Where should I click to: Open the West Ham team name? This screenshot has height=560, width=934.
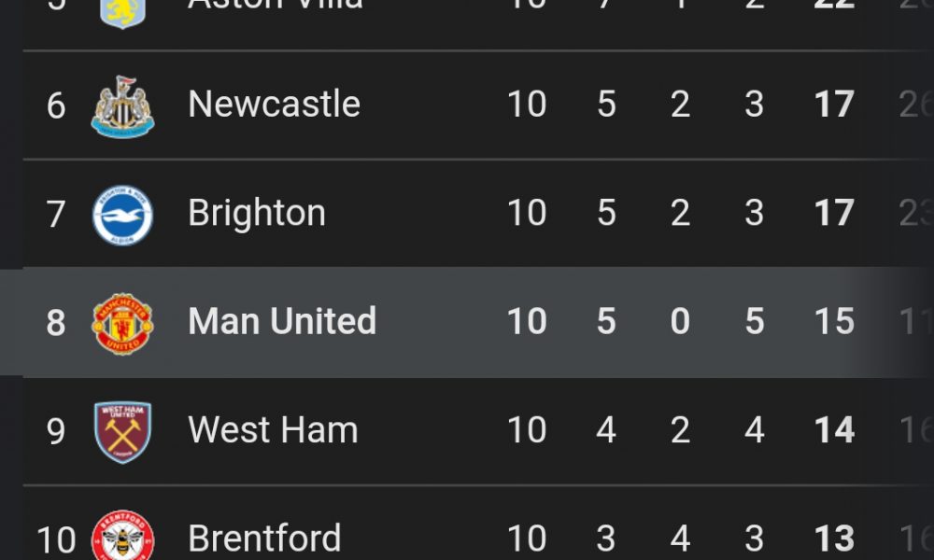click(x=273, y=430)
